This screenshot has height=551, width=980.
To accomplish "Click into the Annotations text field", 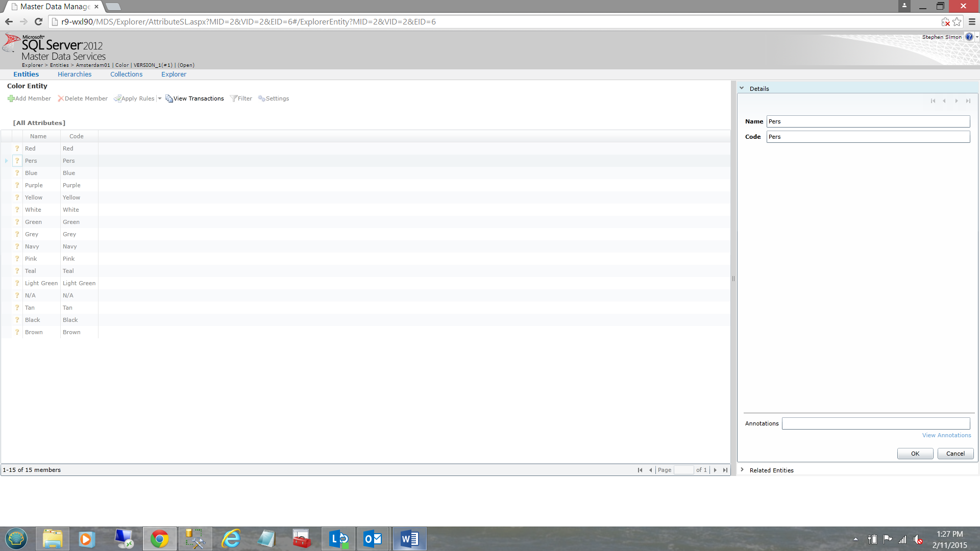I will click(x=875, y=423).
